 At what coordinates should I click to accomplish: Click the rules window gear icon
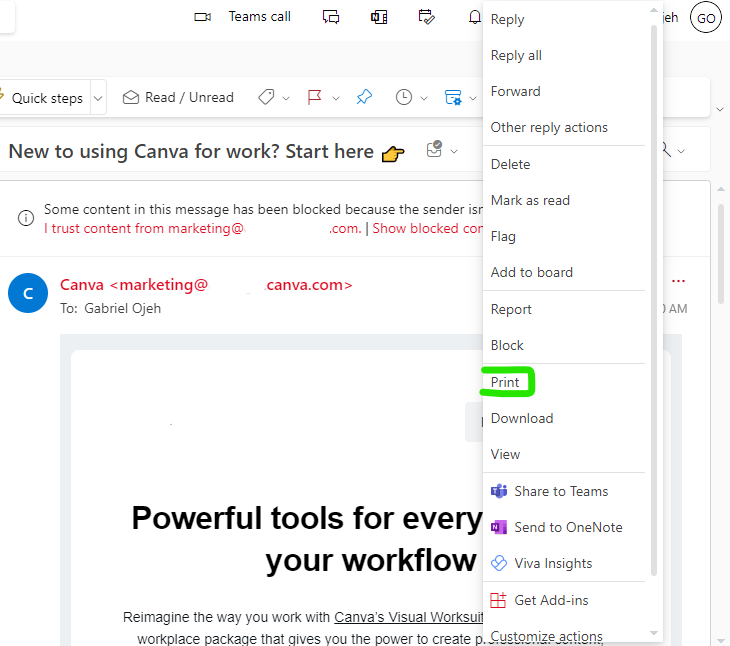[x=453, y=97]
